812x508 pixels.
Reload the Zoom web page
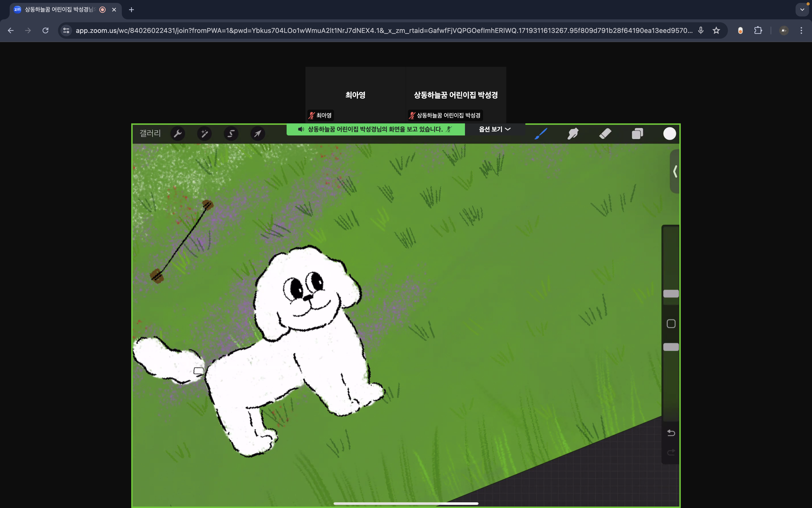(46, 30)
